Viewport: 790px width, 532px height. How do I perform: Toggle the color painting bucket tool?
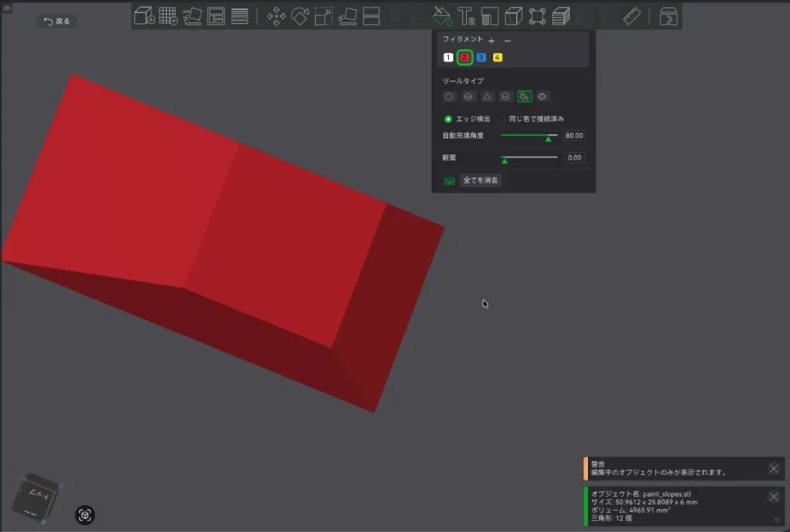pyautogui.click(x=442, y=16)
